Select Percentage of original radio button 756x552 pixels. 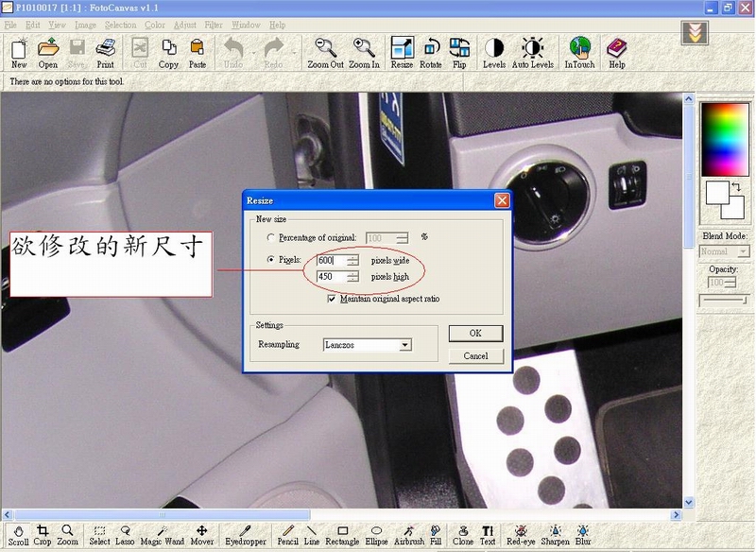[272, 237]
